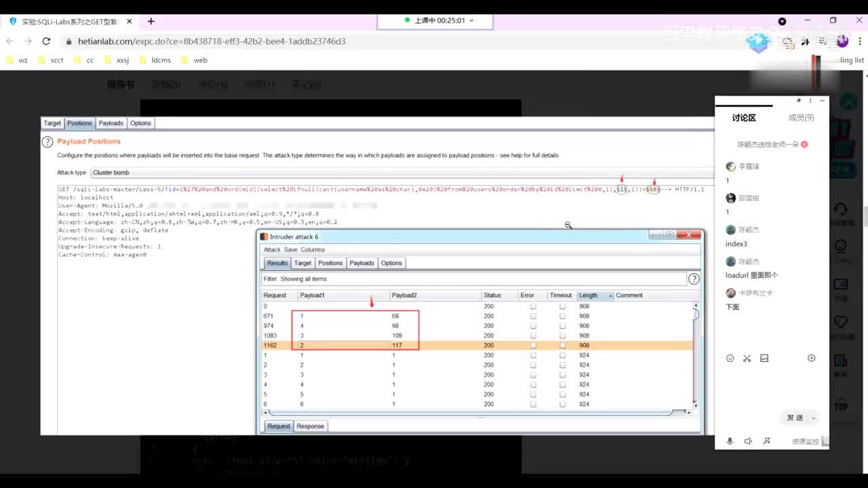
Task: Toggle Timeout checkbox for request 671
Action: point(562,317)
